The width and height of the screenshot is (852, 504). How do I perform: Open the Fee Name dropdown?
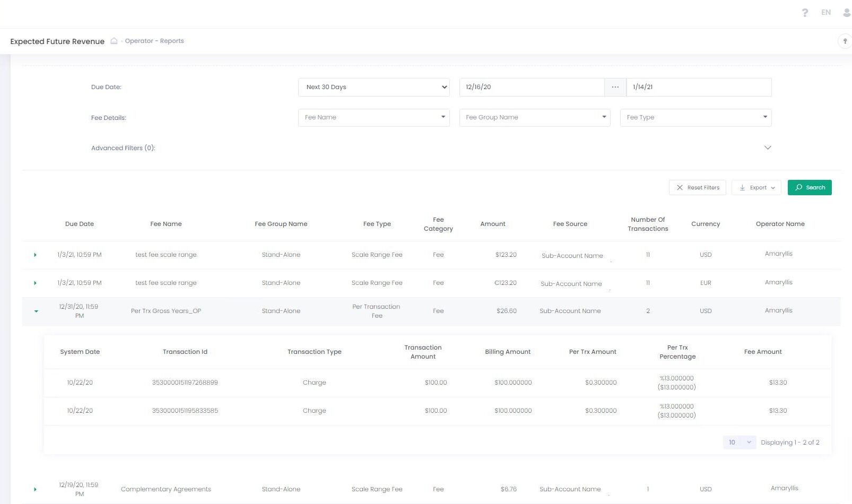click(x=373, y=117)
